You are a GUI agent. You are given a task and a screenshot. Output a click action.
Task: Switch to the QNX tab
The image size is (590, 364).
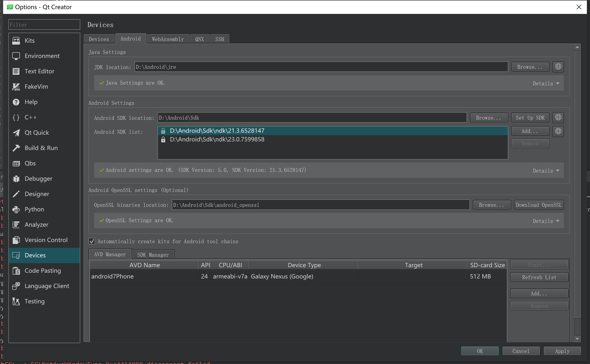tap(200, 39)
